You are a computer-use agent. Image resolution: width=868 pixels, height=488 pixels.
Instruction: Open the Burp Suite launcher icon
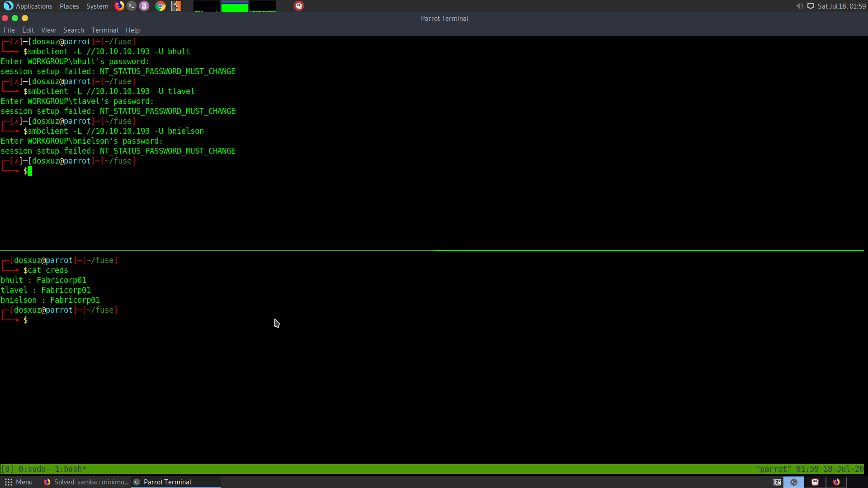[176, 6]
